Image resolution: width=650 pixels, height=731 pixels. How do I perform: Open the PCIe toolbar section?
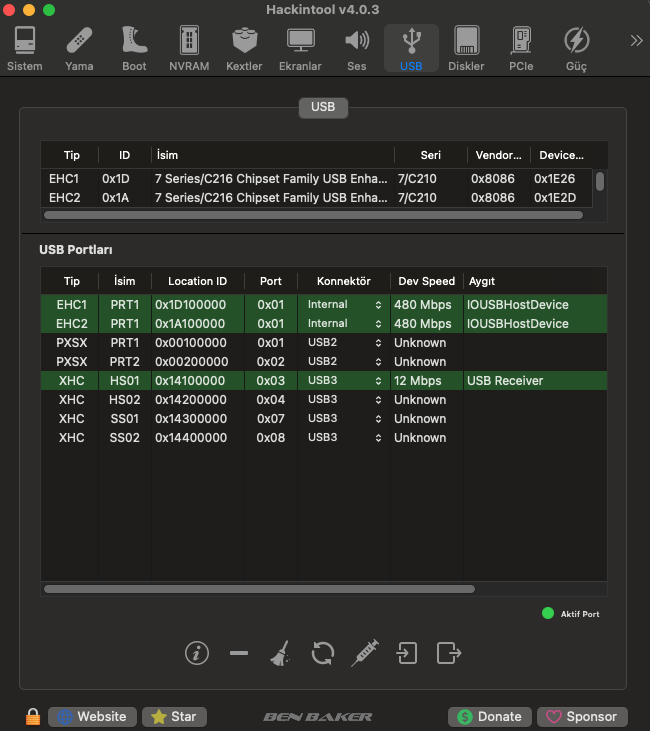pos(521,48)
